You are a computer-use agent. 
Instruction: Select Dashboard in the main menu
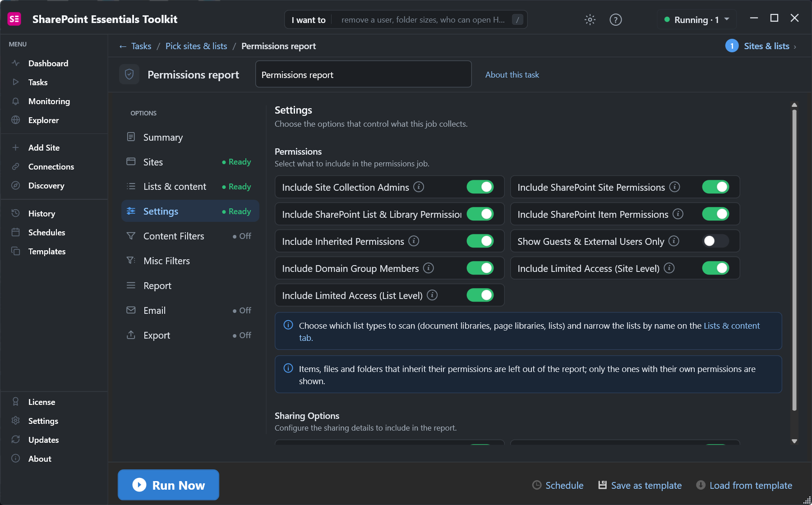pos(48,64)
